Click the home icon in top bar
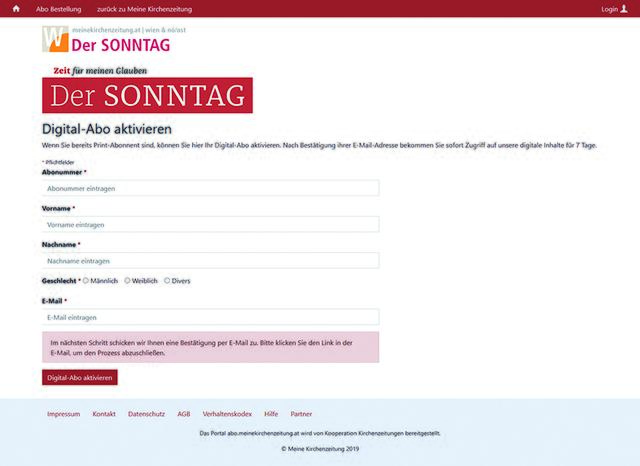This screenshot has height=466, width=640. point(16,9)
